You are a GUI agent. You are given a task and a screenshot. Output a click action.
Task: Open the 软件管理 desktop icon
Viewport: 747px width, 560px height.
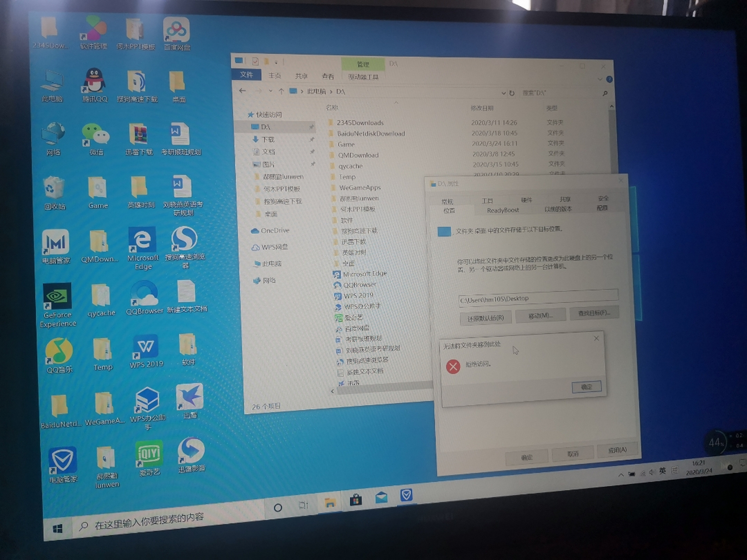click(x=93, y=33)
